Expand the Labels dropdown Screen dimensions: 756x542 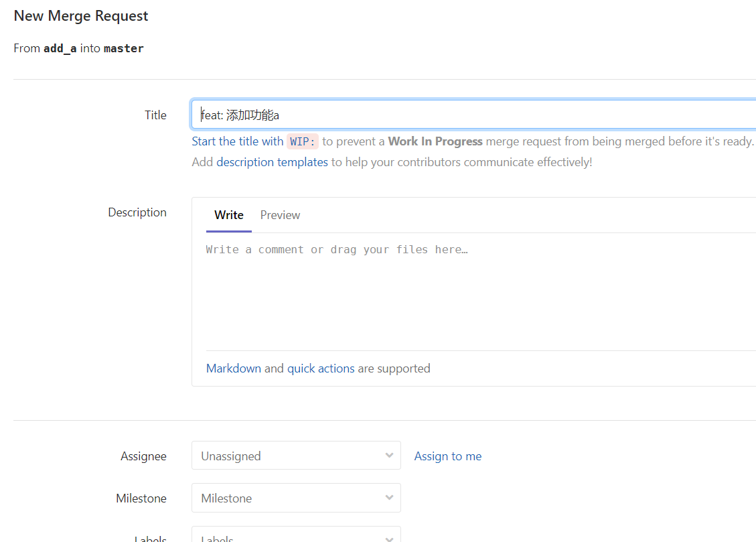pos(296,537)
